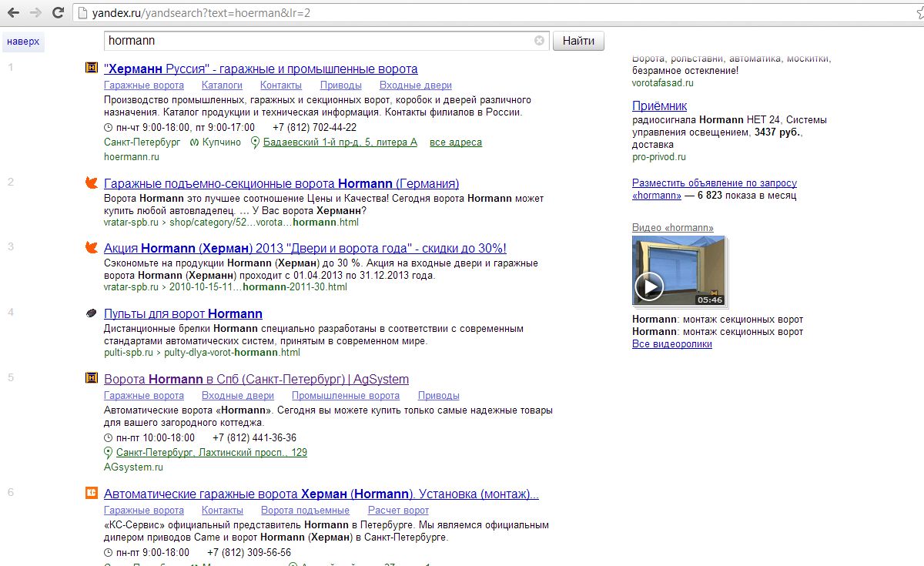Open the Пульты для ворот Hormann result

(183, 314)
